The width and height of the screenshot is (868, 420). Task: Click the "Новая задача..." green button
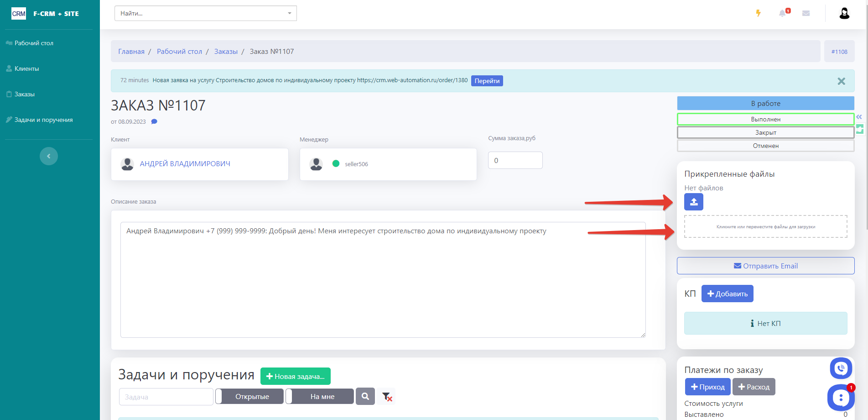tap(296, 376)
